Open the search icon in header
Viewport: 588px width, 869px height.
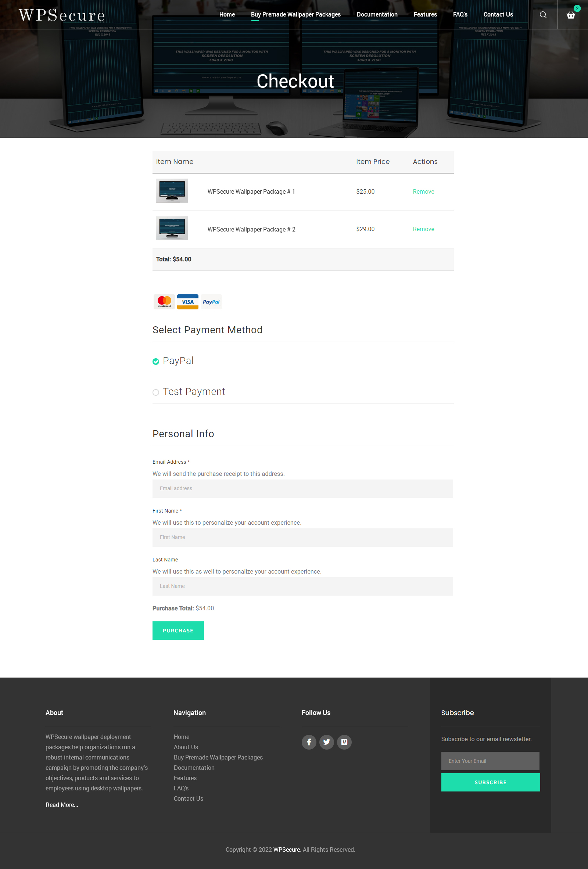(x=543, y=15)
